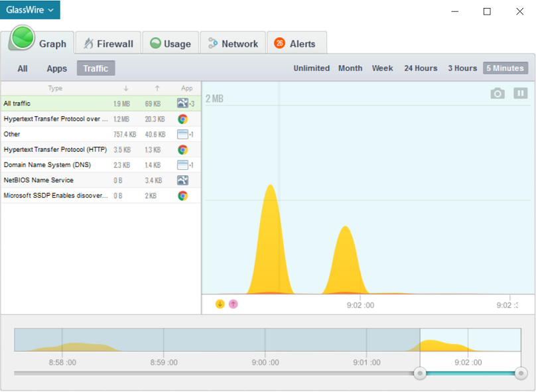Show the Apps traffic view

coord(56,68)
